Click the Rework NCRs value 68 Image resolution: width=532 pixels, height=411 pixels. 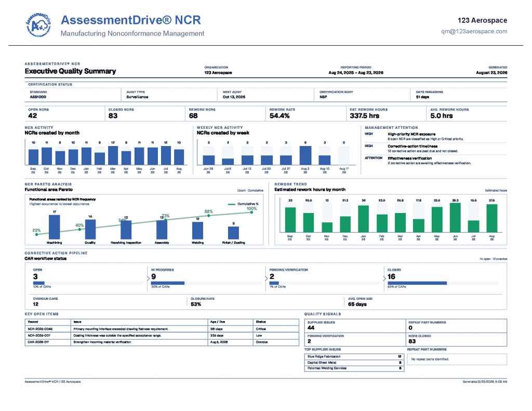[193, 116]
